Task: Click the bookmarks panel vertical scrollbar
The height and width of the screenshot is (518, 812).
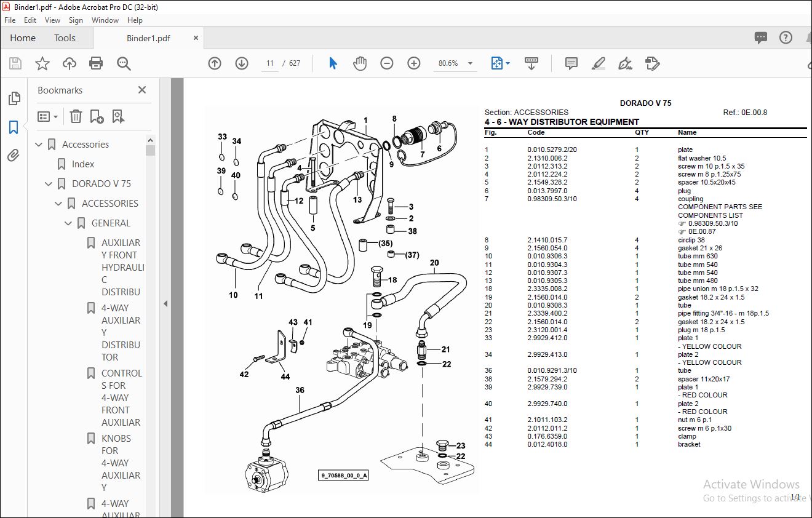Action: pos(150,151)
